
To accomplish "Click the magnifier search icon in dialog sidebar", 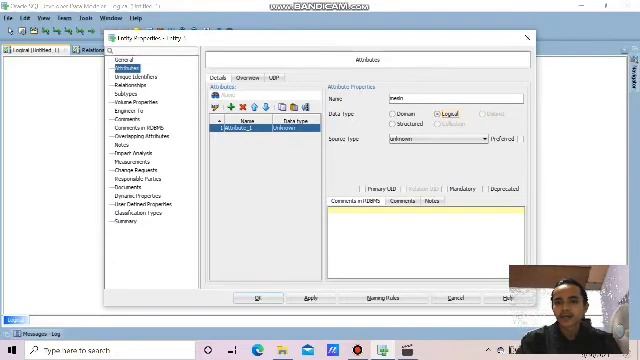I will [110, 51].
